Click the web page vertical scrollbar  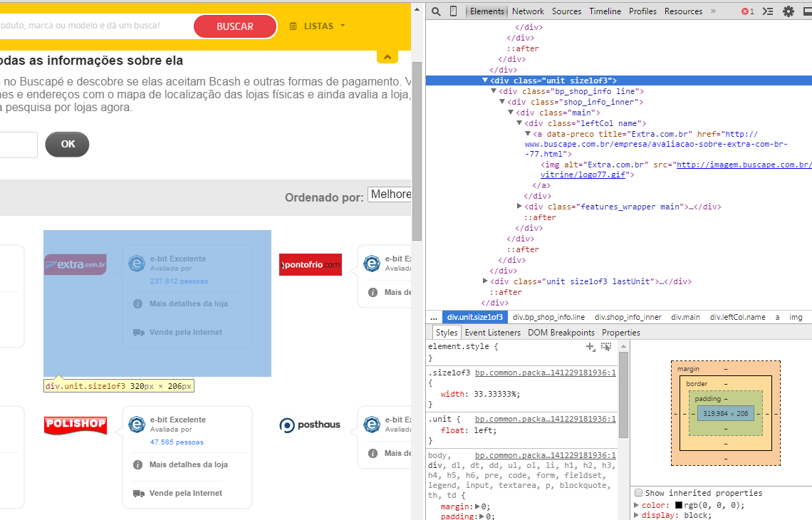(417, 150)
